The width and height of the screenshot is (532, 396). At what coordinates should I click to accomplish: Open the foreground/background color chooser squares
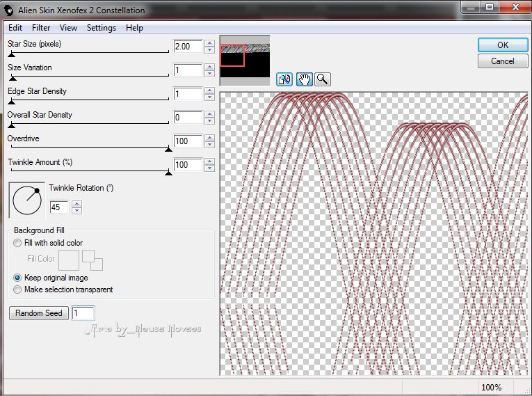[92, 260]
